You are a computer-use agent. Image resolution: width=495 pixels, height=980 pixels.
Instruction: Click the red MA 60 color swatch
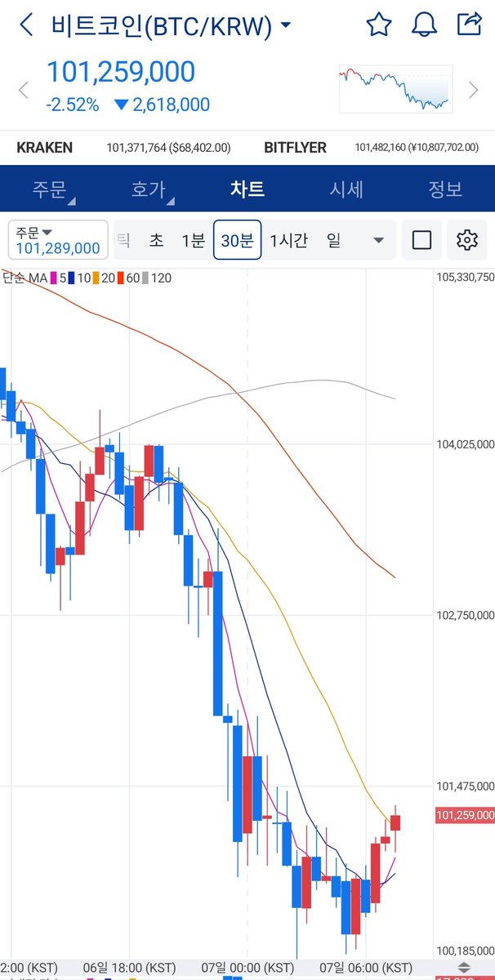point(121,278)
